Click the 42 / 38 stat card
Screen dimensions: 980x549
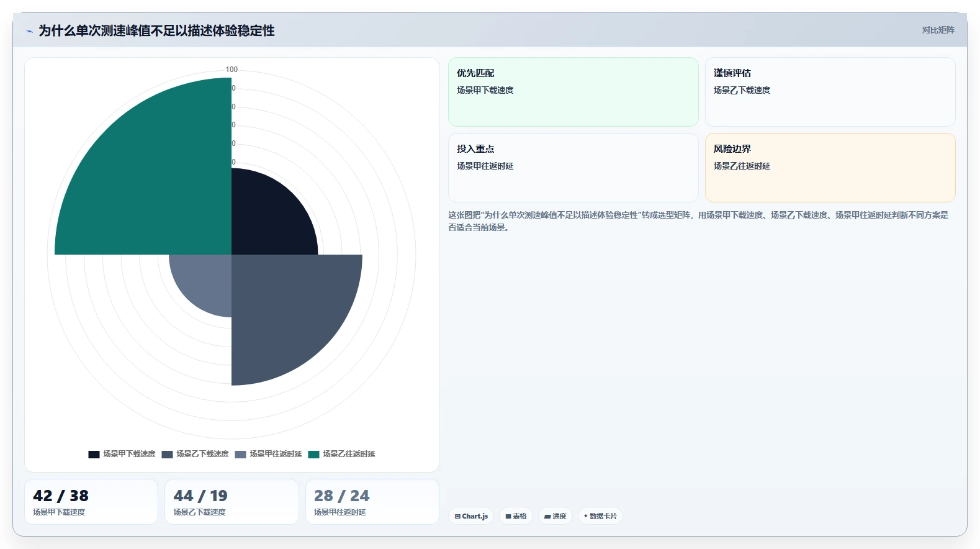click(91, 502)
